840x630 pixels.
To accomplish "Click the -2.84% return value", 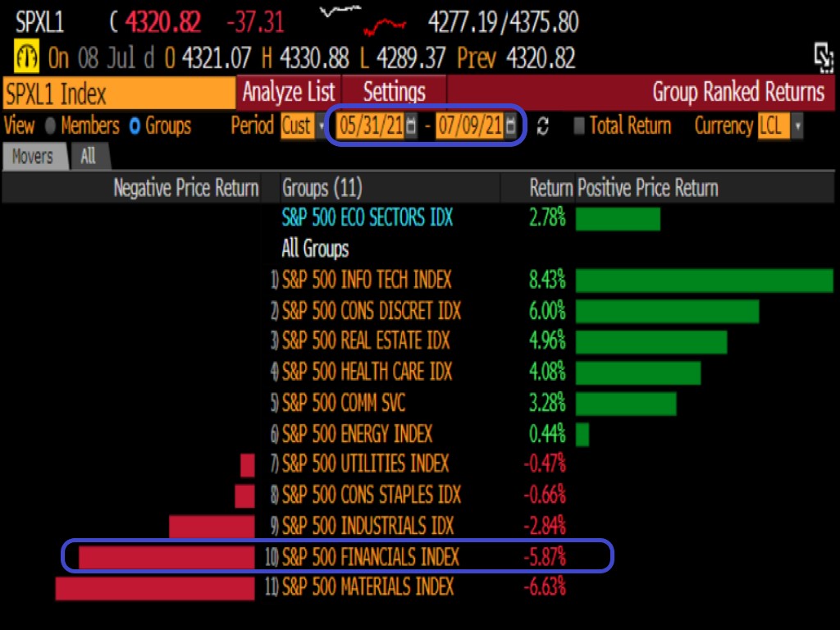I will pyautogui.click(x=545, y=526).
